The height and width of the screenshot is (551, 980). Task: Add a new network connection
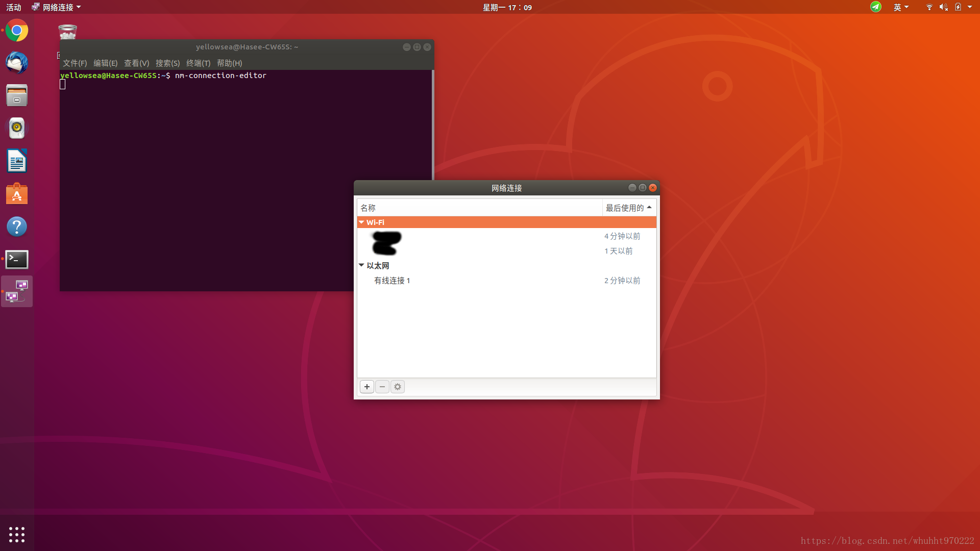[x=366, y=387]
